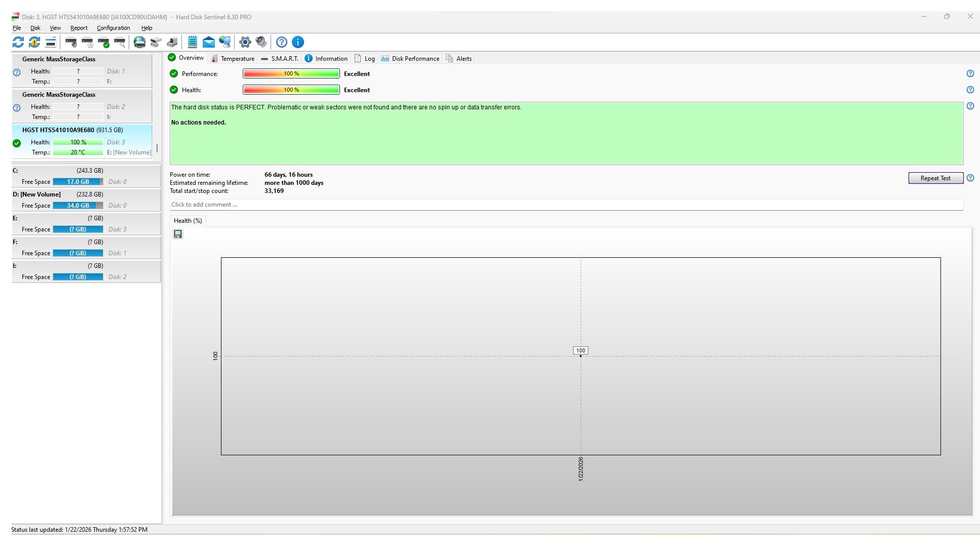The height and width of the screenshot is (551, 980).
Task: Click the disk with green checkmark icon
Action: click(x=103, y=42)
